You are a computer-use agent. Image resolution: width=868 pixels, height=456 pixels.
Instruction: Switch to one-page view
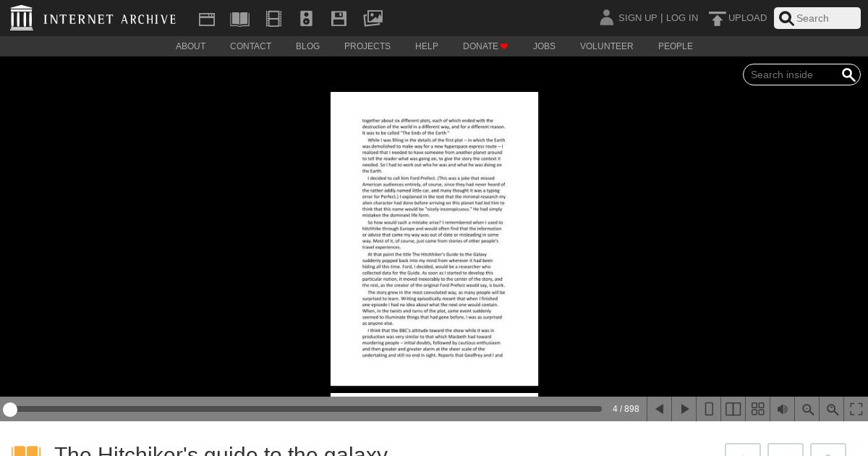709,409
